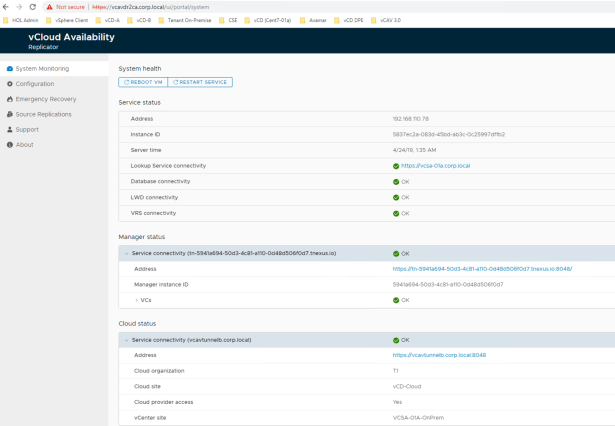Screen dimensions: 615x426
Task: Click the System Monitoring sidebar icon
Action: [x=9, y=69]
